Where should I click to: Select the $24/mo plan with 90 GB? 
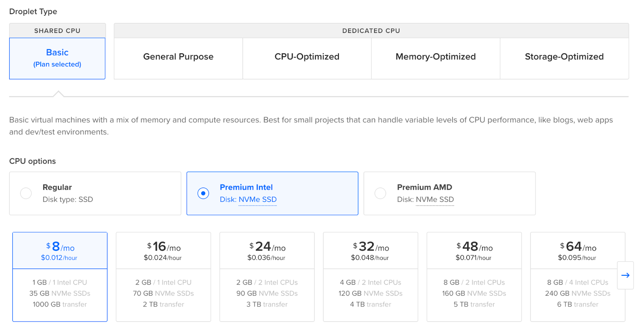click(267, 277)
